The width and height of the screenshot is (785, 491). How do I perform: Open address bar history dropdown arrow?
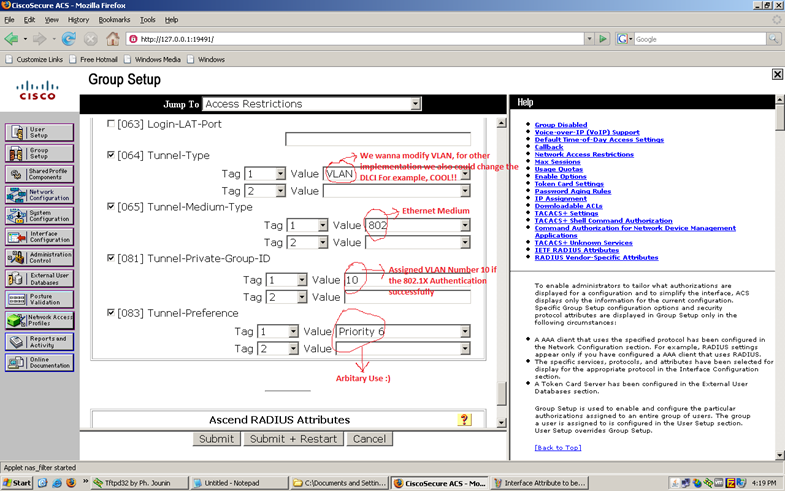pos(589,39)
